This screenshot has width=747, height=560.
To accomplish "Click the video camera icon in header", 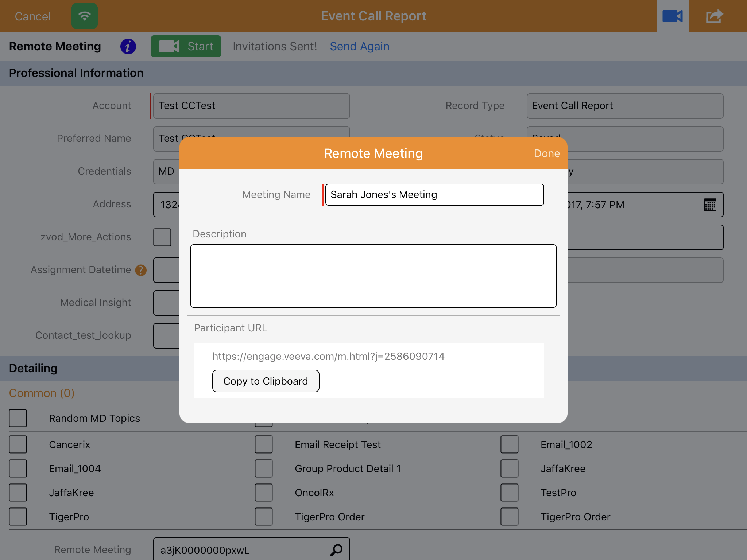I will click(672, 16).
